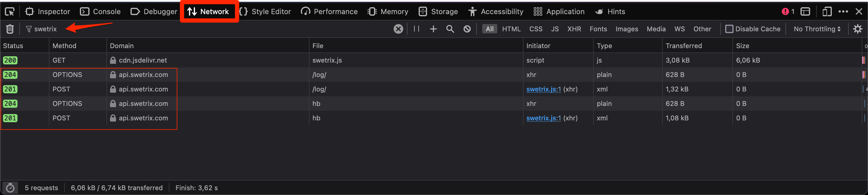Click the swetrix filter URLs field
Image resolution: width=868 pixels, height=195 pixels.
pyautogui.click(x=202, y=29)
